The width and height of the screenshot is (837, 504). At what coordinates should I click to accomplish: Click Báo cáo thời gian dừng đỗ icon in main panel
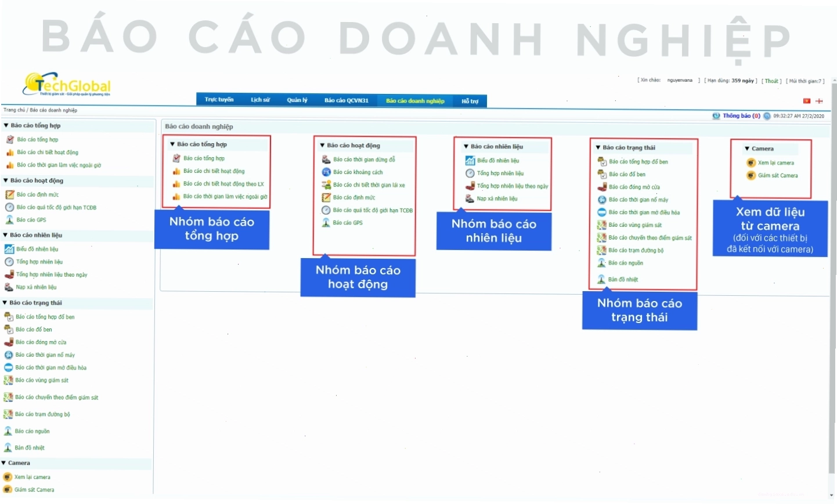(x=326, y=159)
